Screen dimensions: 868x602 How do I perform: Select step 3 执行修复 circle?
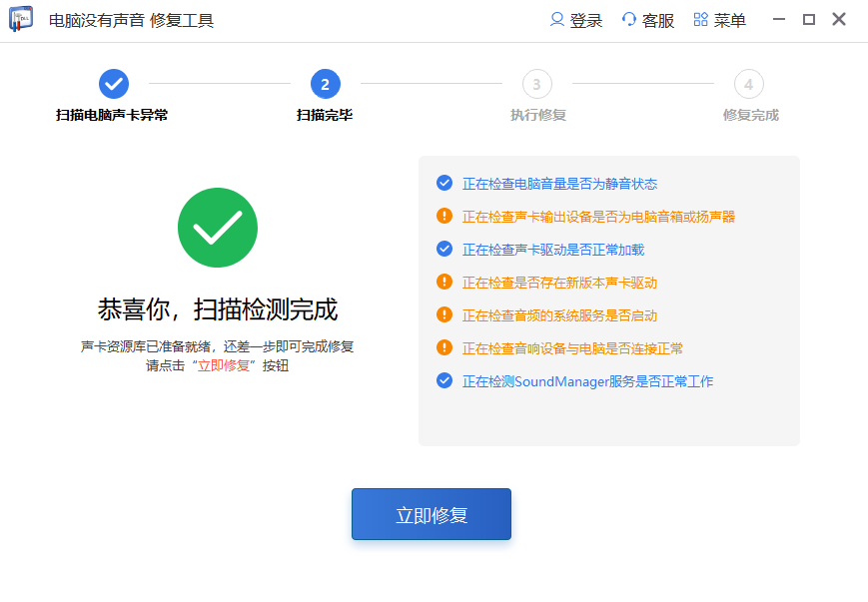tap(536, 84)
